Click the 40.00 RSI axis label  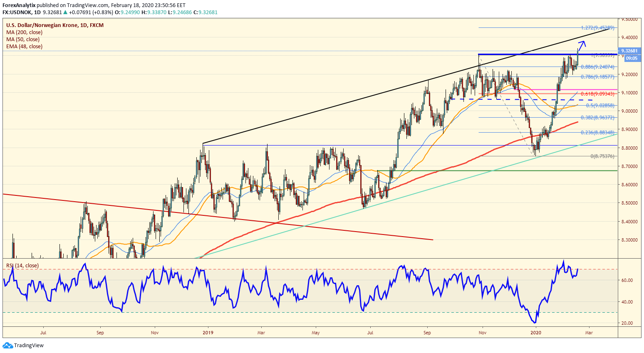point(627,302)
